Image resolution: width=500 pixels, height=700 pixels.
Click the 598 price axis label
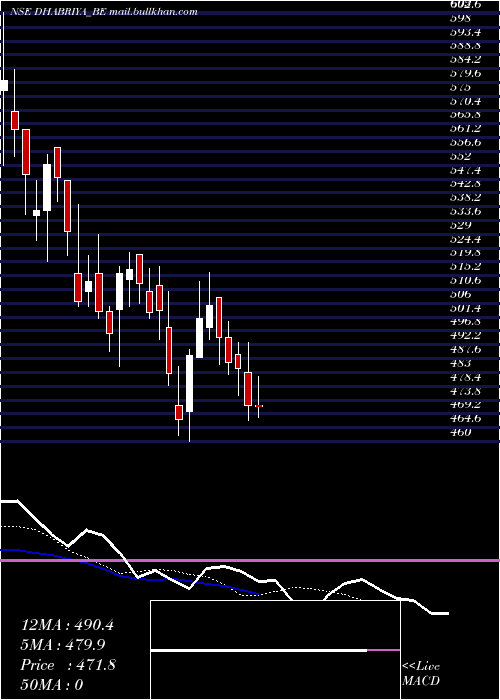[460, 18]
